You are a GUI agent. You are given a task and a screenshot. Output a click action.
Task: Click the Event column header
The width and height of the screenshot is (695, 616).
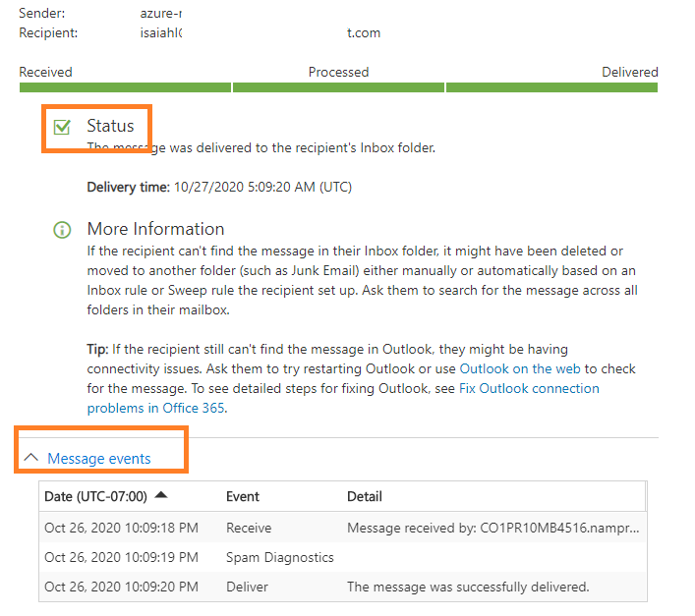(243, 496)
